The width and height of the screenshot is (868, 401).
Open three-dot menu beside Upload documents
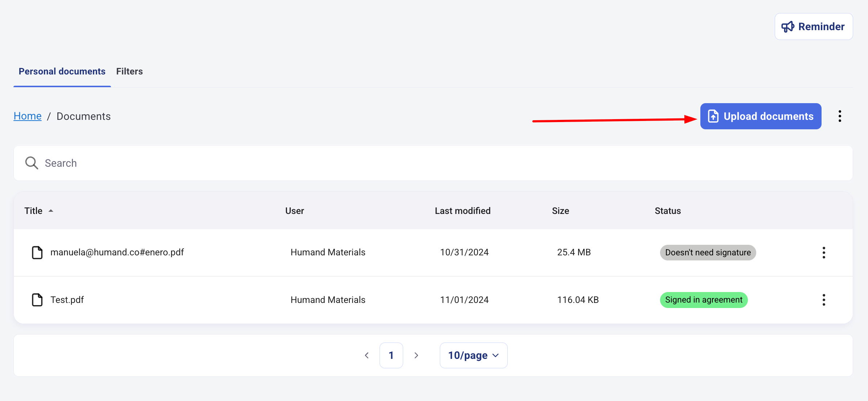click(x=840, y=116)
